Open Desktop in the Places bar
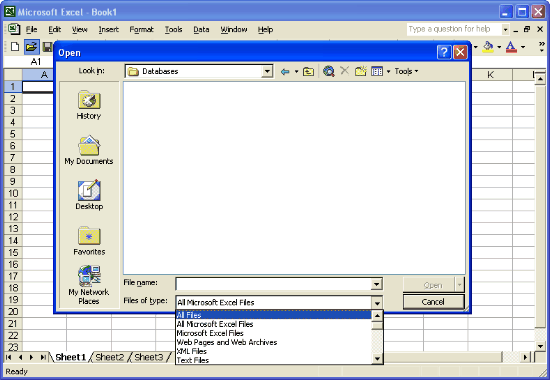550x380 pixels. pos(89,195)
